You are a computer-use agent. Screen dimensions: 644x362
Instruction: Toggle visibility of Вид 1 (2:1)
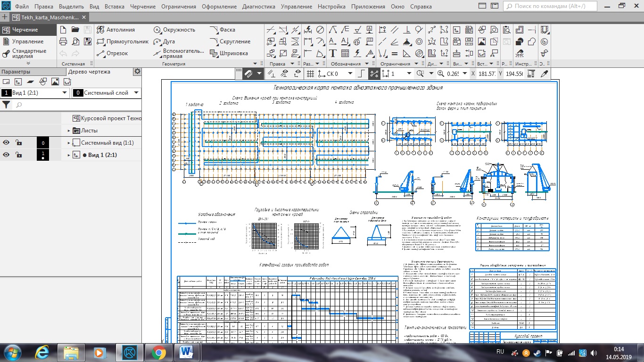(x=6, y=155)
